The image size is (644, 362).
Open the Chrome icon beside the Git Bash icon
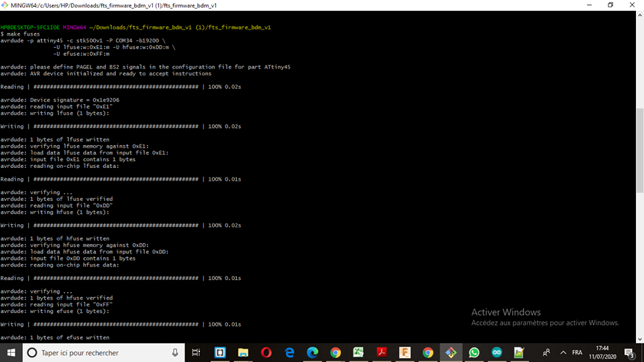(x=428, y=353)
